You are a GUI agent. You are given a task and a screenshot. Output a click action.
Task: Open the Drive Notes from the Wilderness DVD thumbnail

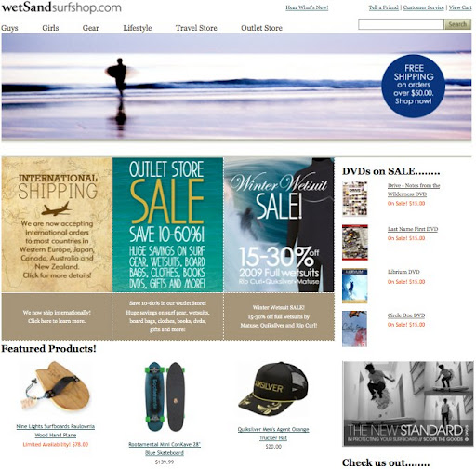click(x=355, y=199)
